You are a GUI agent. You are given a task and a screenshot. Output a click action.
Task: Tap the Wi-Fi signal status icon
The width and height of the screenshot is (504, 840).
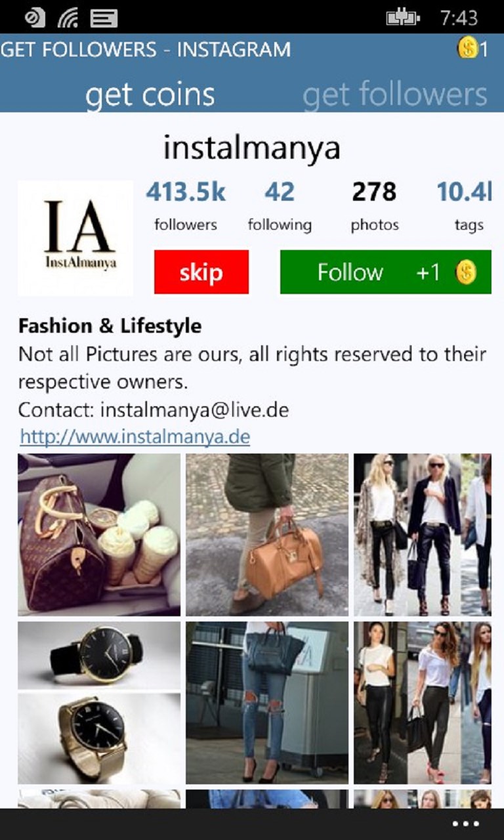(68, 18)
